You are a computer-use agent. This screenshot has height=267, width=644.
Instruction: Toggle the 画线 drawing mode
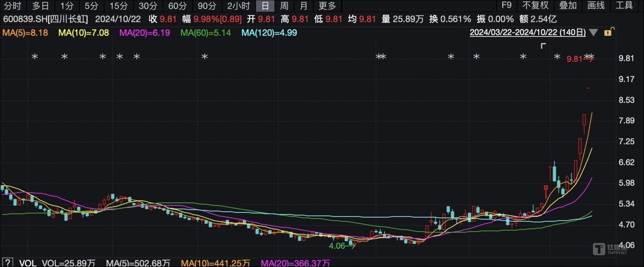tap(596, 6)
